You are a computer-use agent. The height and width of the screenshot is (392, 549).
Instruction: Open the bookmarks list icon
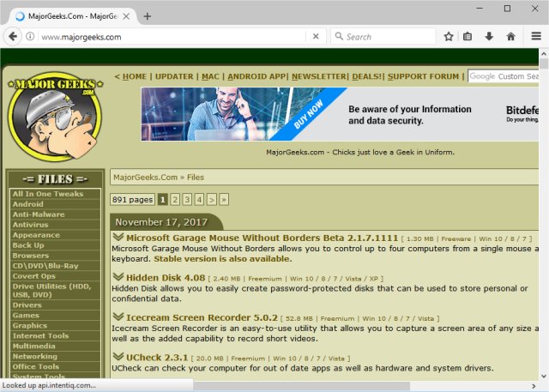(x=468, y=37)
